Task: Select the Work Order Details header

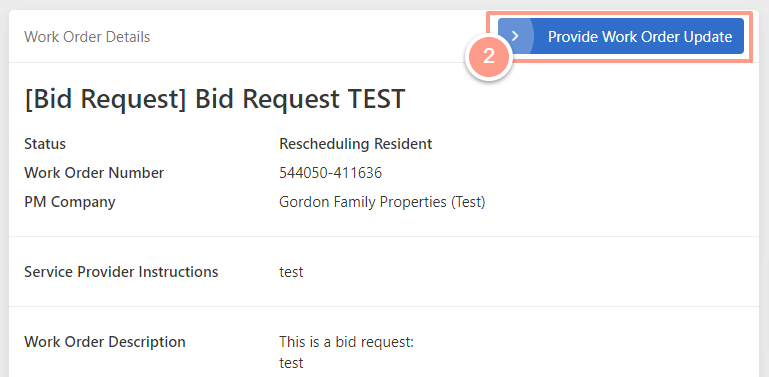Action: [87, 37]
